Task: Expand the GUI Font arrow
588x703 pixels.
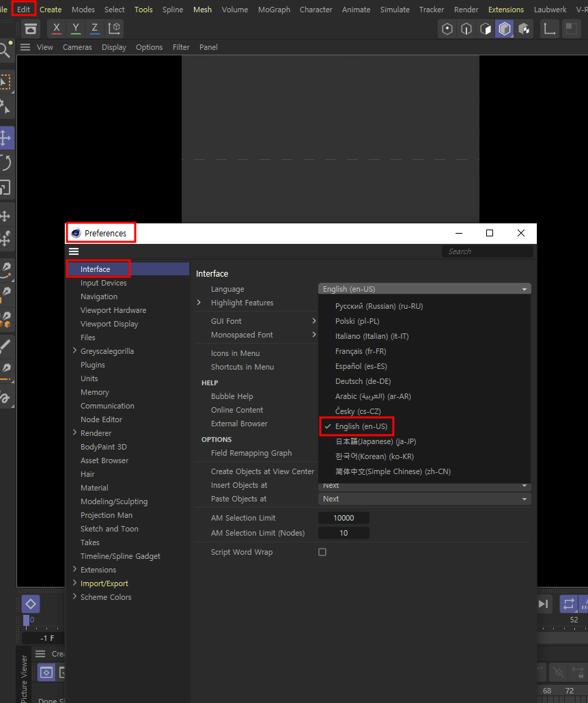Action: pyautogui.click(x=313, y=321)
